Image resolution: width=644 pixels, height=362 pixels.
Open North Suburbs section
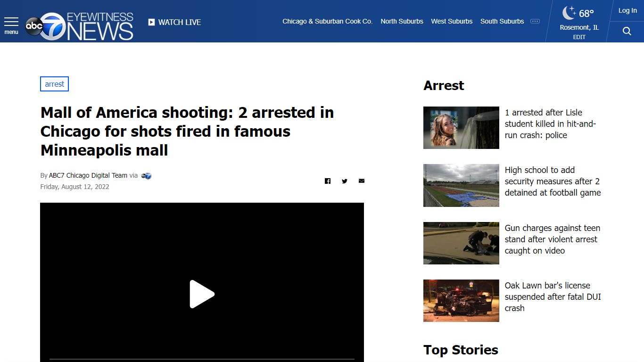click(x=402, y=21)
